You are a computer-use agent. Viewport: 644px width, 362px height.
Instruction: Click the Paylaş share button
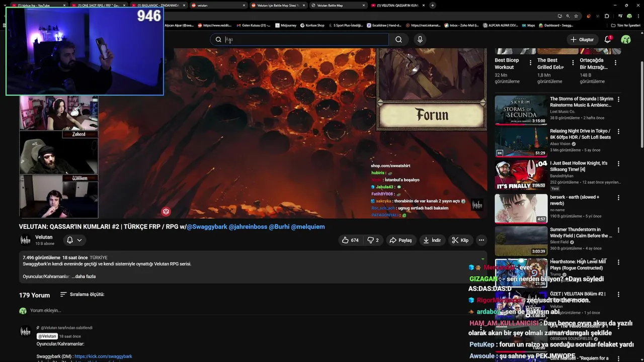(x=400, y=240)
